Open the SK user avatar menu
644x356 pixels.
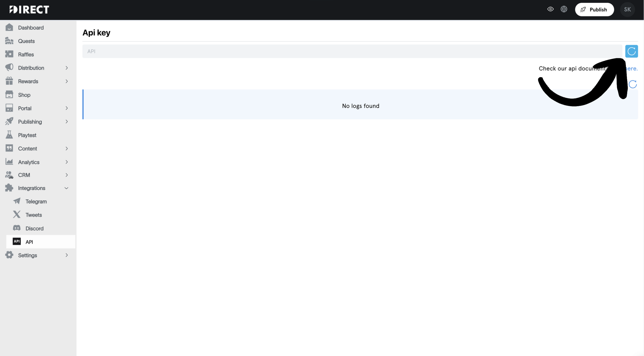[x=627, y=9]
